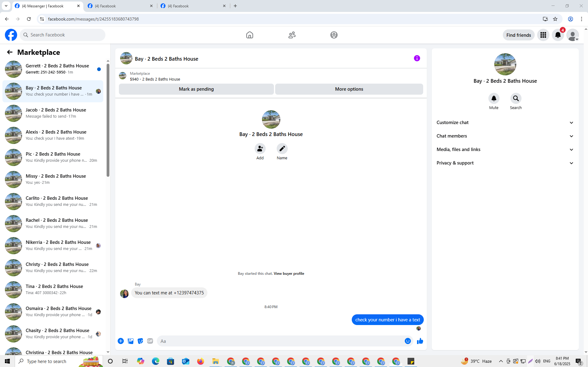
Task: Mute the Bay conversation
Action: click(494, 98)
